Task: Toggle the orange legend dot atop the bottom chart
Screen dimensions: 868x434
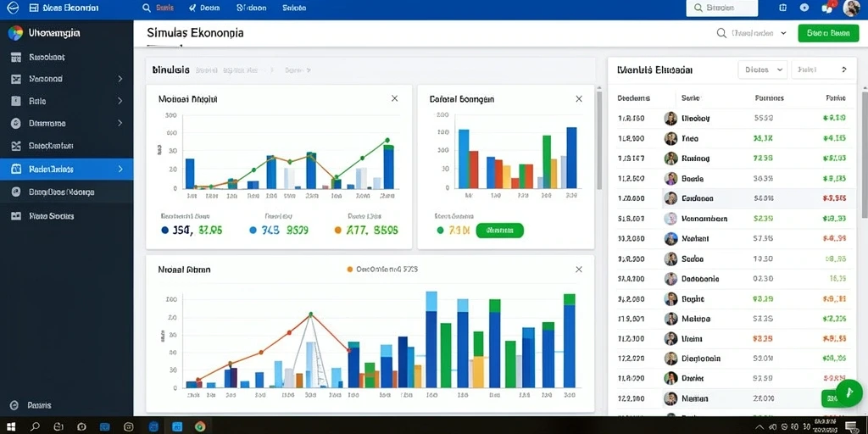Action: click(349, 270)
